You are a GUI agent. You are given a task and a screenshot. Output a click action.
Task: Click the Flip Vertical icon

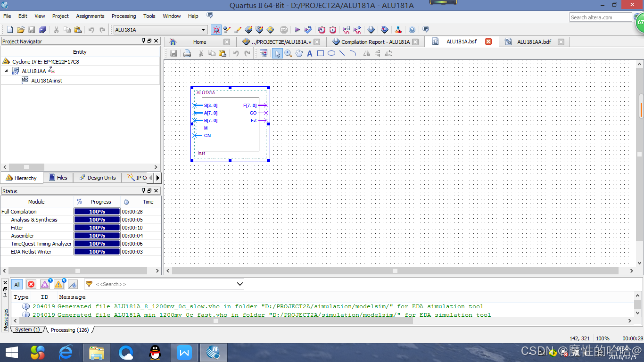pyautogui.click(x=378, y=53)
